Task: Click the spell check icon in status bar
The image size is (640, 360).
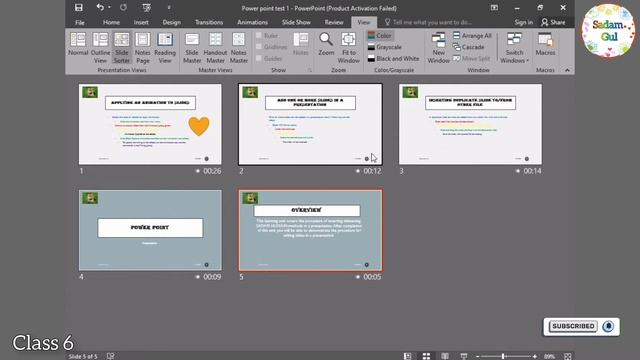Action: tap(111, 356)
